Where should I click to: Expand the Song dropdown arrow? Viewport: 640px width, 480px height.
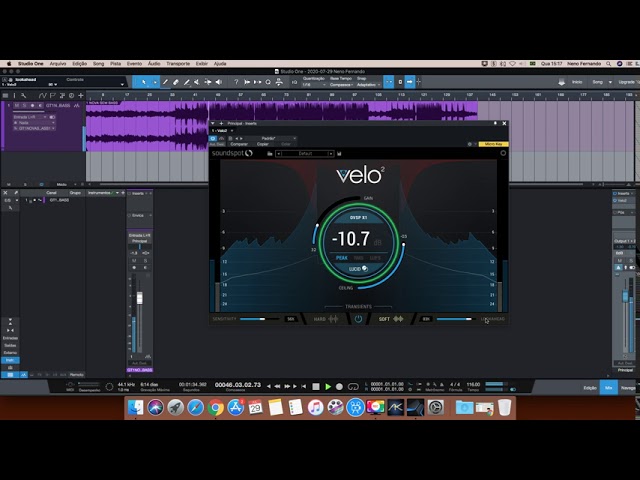pyautogui.click(x=610, y=82)
